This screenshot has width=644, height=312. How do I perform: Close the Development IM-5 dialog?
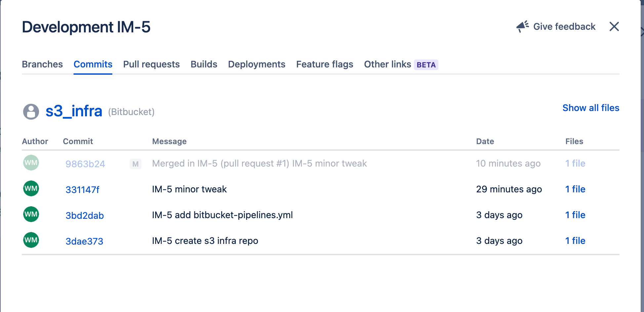614,26
